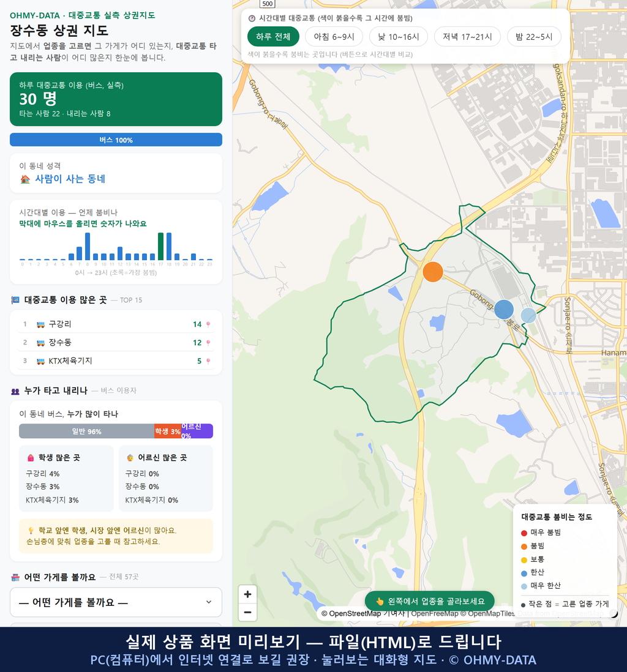627x672 pixels.
Task: Click the orange 붐빔 legend dot
Action: pos(524,547)
